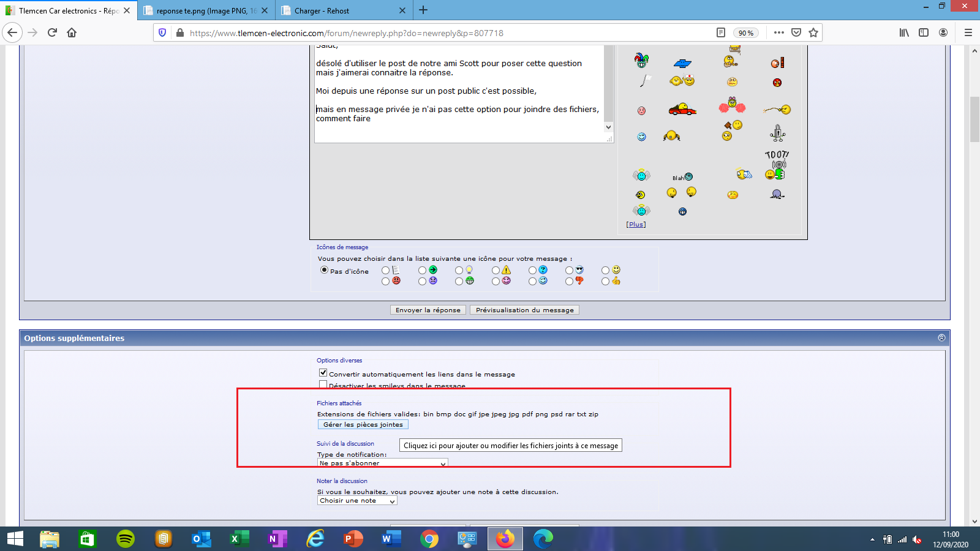This screenshot has height=551, width=980.
Task: Click the Firefox home icon
Action: coord(72,32)
